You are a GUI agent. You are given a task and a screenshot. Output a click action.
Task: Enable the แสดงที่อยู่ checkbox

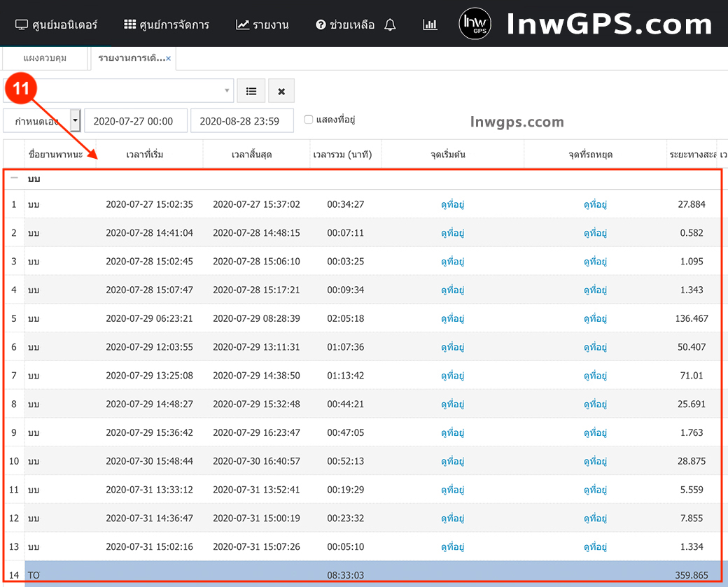click(309, 120)
